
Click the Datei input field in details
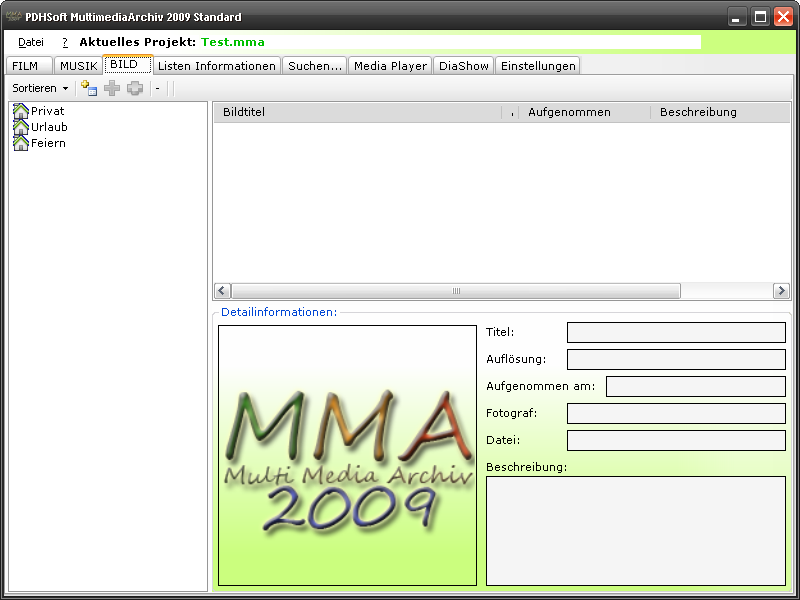[x=676, y=440]
